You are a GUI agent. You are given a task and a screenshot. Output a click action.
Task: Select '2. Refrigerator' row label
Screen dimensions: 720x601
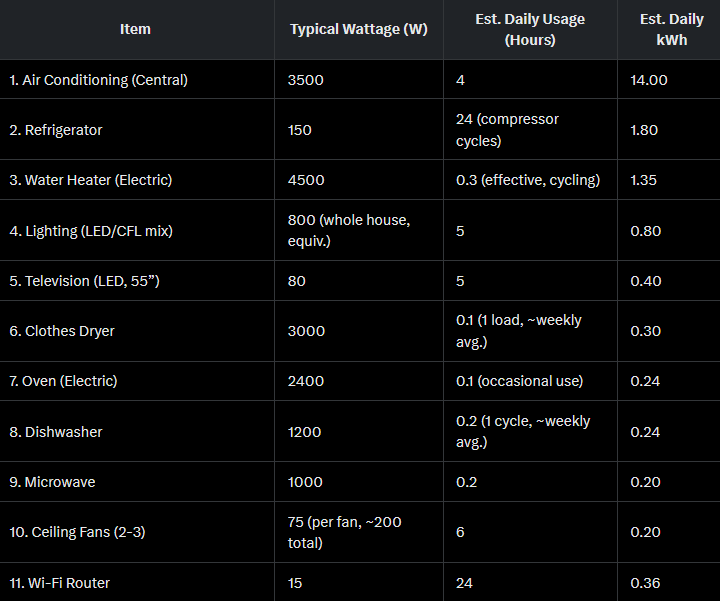pos(56,130)
